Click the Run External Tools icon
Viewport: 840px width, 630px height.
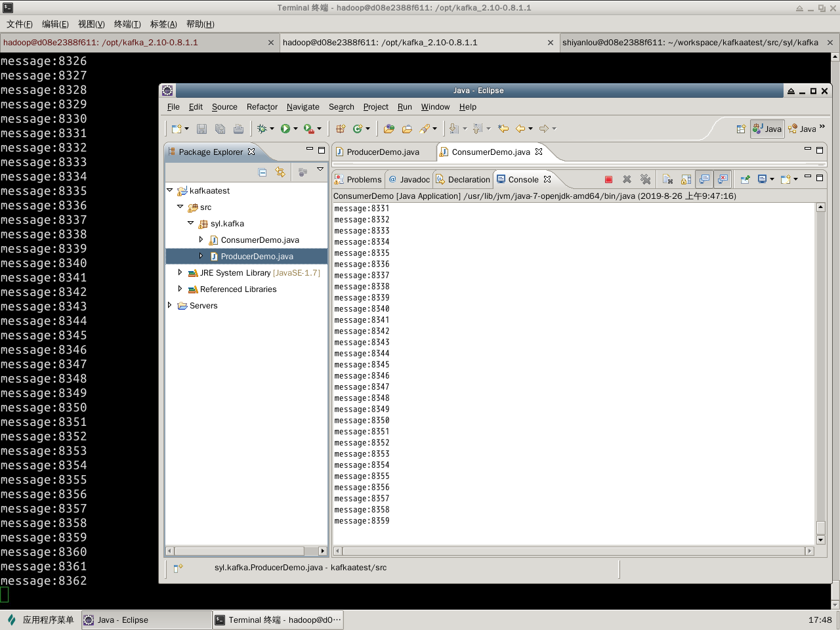click(308, 129)
